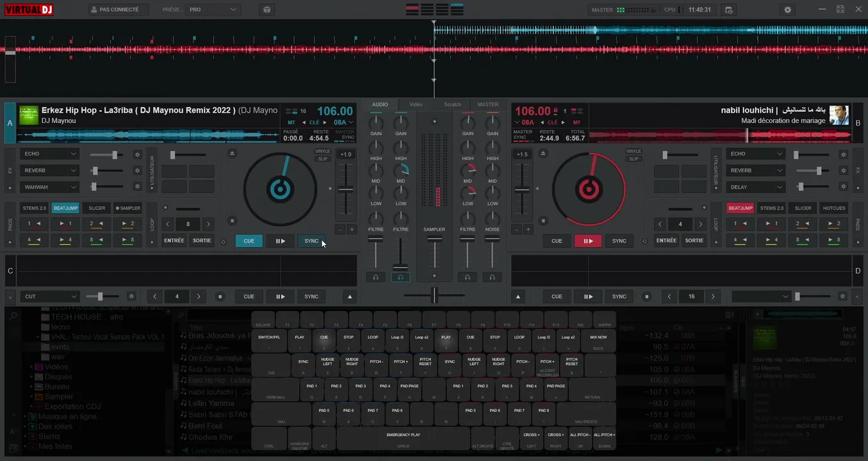This screenshot has width=868, height=461.
Task: Click the crossfader below the mixer
Action: (x=434, y=295)
